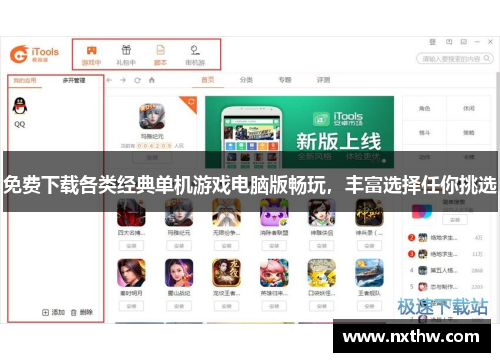Go to home with house icon
This screenshot has width=500, height=362.
tap(152, 80)
